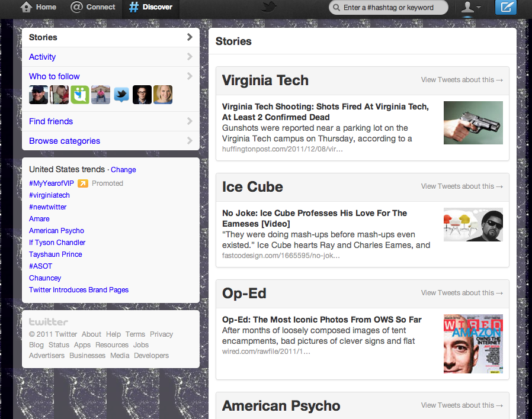Switch to the Discover tab label

click(x=158, y=7)
